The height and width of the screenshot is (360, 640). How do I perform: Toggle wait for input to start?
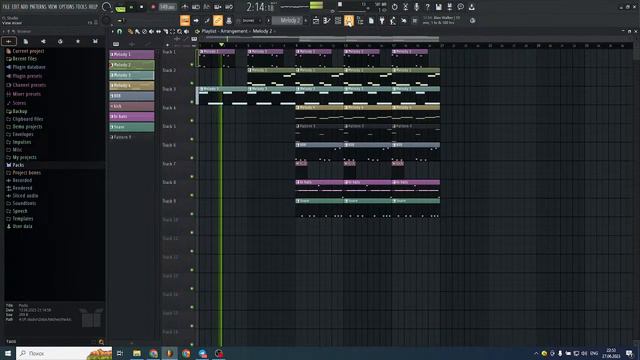coord(196,7)
